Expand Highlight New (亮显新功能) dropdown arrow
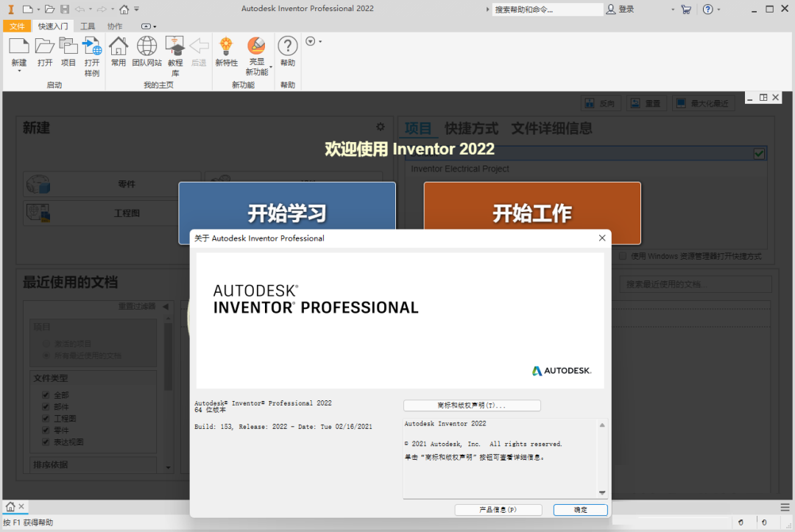The width and height of the screenshot is (795, 532). [271, 68]
